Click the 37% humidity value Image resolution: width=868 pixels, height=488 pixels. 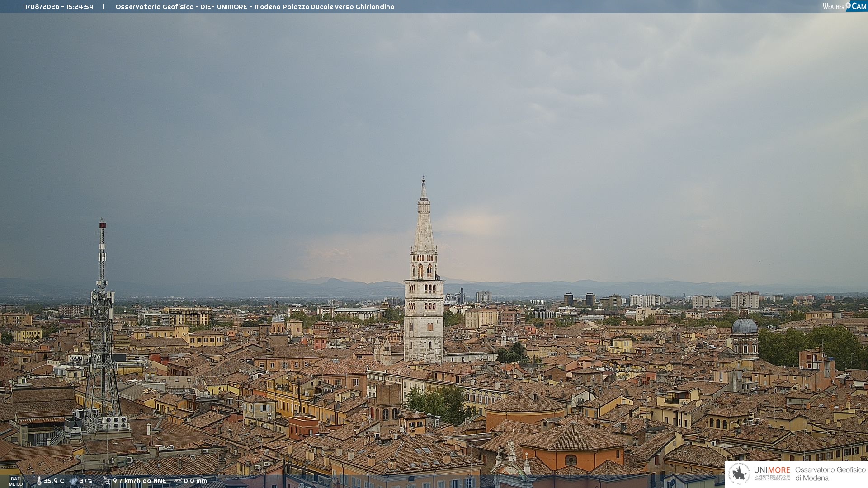pyautogui.click(x=86, y=481)
